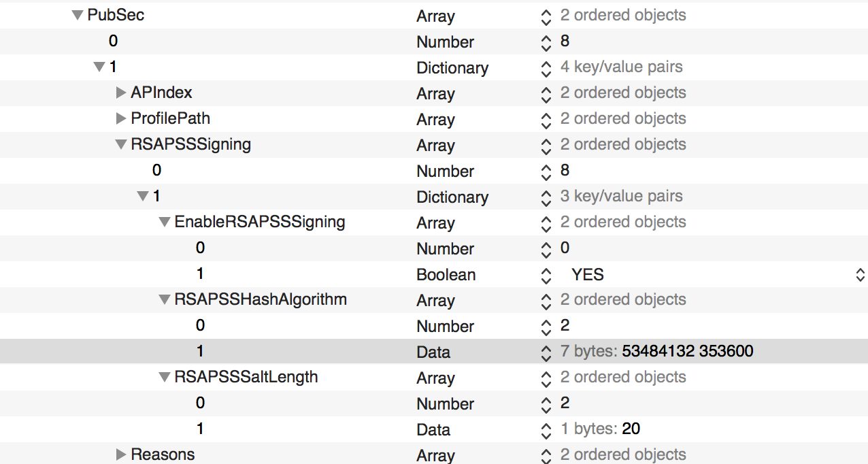Click type stepper on APIndex row
The height and width of the screenshot is (464, 868).
pyautogui.click(x=546, y=93)
